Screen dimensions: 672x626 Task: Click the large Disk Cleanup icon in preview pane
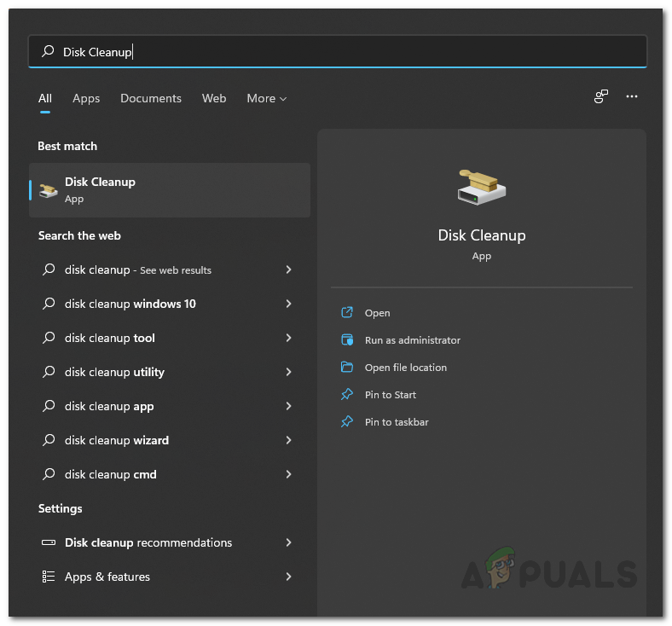click(x=481, y=188)
